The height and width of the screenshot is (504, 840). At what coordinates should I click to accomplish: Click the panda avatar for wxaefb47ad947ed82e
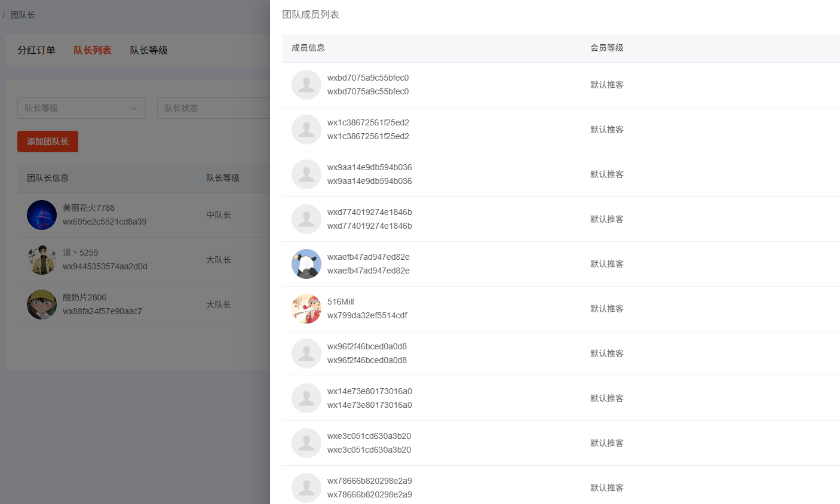(306, 264)
